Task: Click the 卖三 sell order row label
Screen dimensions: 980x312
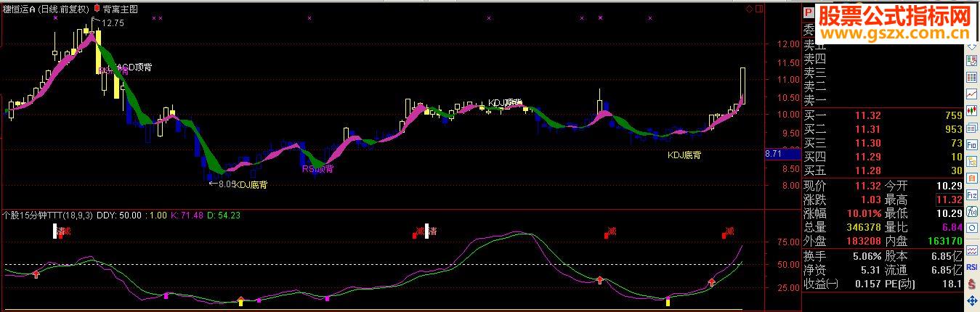Action: pyautogui.click(x=814, y=73)
